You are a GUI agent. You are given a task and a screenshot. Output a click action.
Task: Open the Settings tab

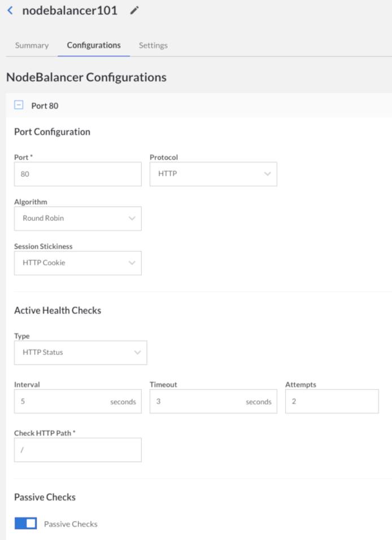pos(153,45)
